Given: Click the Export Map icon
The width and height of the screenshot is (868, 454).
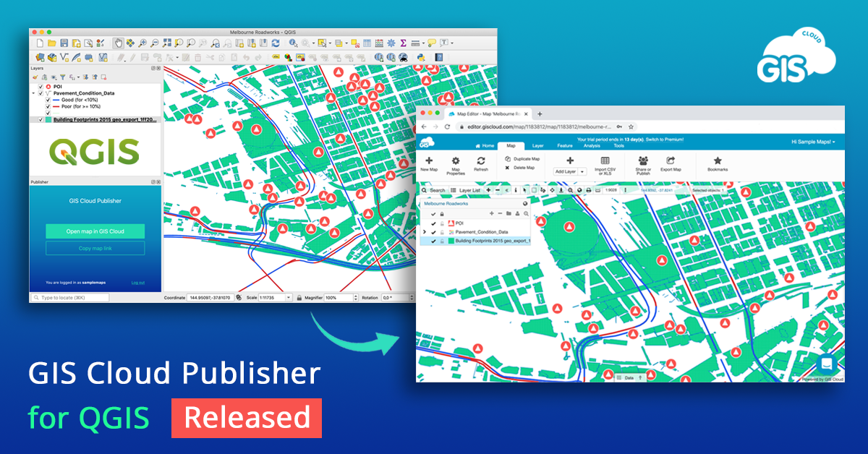Looking at the screenshot, I should pyautogui.click(x=671, y=160).
